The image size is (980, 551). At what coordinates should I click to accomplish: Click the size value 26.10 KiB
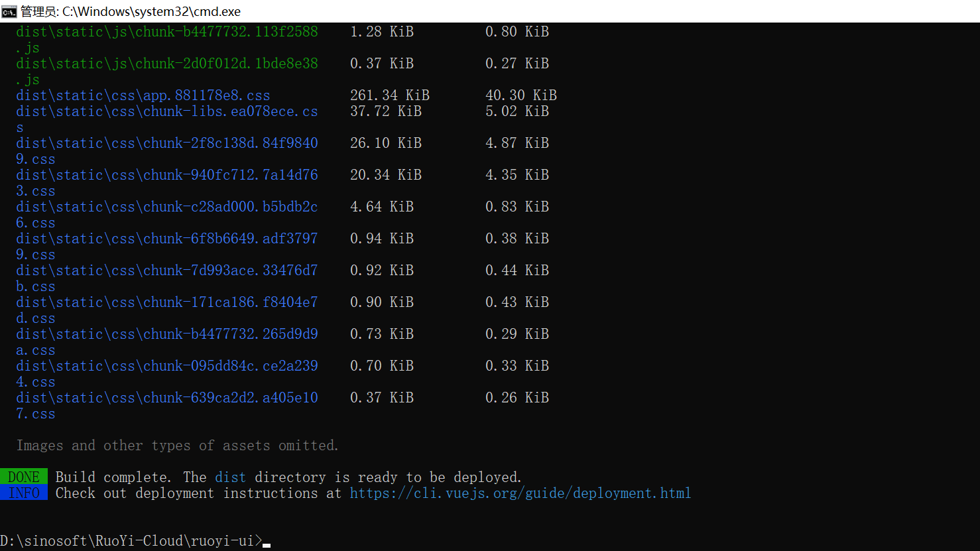point(386,143)
